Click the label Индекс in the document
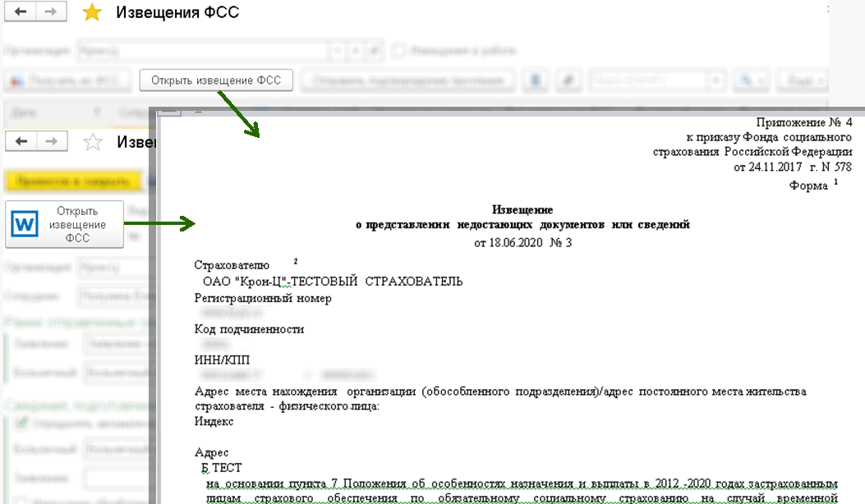 tap(214, 421)
